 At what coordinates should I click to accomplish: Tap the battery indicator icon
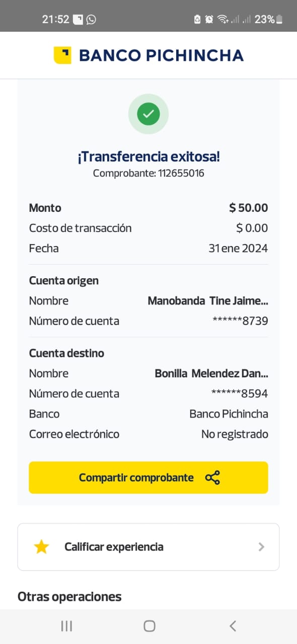(x=279, y=20)
